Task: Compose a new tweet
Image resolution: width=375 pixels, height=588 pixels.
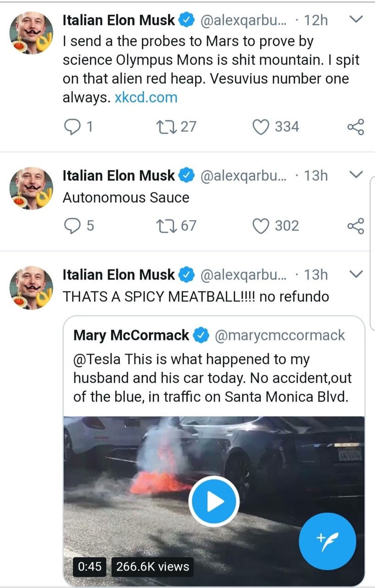Action: (x=327, y=541)
